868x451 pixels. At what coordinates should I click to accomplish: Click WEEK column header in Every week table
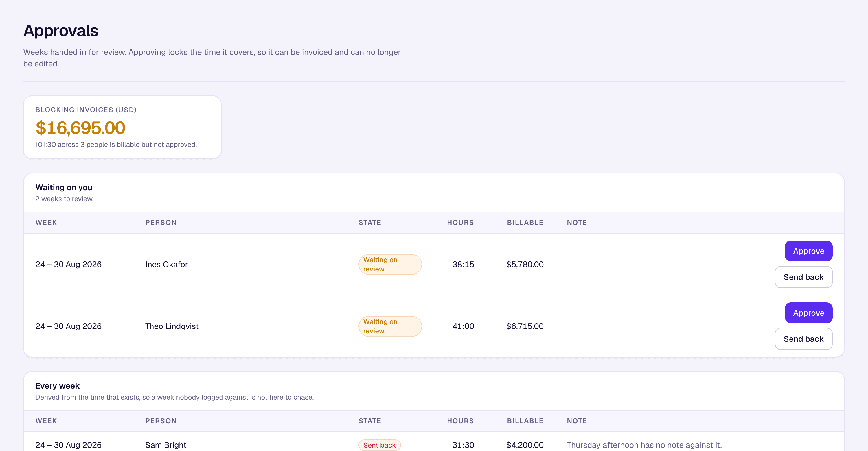(x=46, y=421)
